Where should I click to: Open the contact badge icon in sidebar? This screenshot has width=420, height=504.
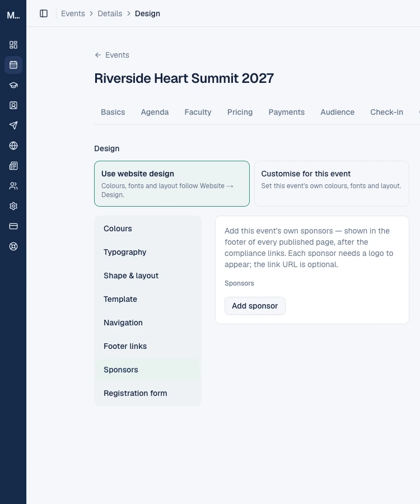click(13, 105)
